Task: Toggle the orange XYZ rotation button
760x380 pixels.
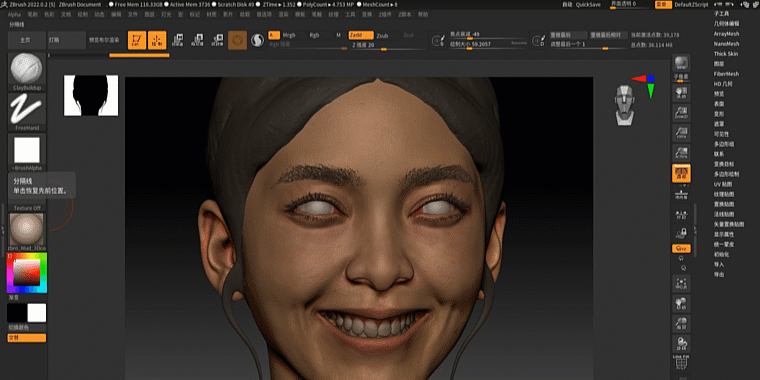Action: tap(681, 249)
